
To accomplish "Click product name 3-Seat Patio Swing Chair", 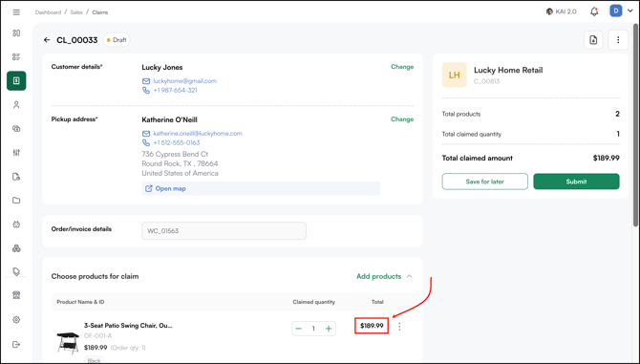I will [x=128, y=326].
